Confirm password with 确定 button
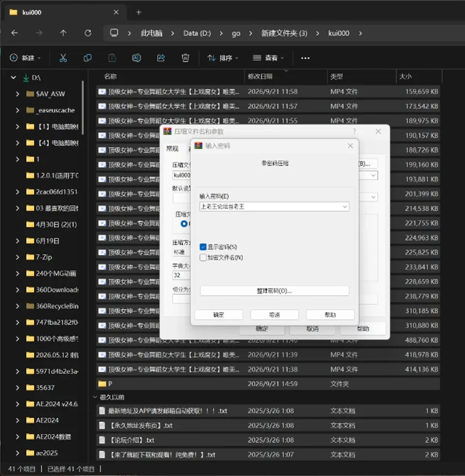The height and width of the screenshot is (476, 465). coord(219,315)
